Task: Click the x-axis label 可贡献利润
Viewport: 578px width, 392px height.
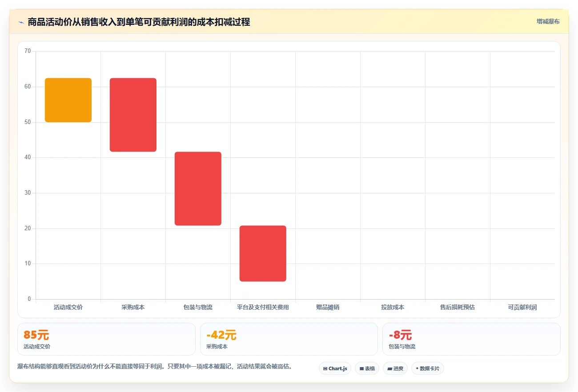Action: click(x=522, y=307)
